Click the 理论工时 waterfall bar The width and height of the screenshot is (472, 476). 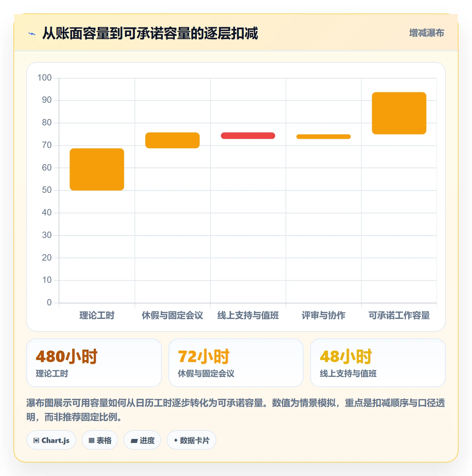tap(97, 169)
